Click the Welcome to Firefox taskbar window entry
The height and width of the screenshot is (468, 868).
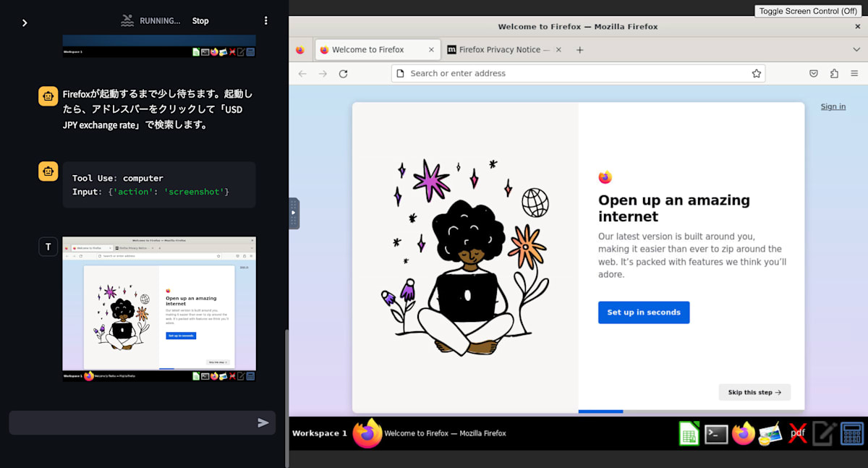pos(445,433)
